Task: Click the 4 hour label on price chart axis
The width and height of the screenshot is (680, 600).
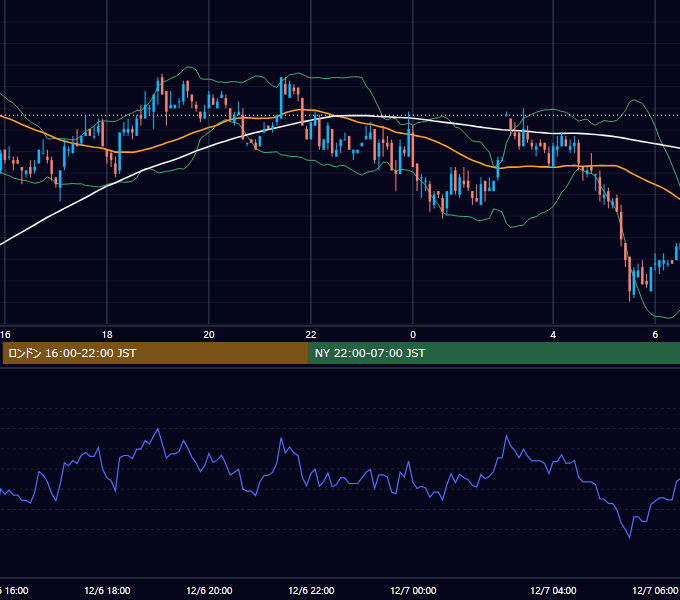Action: point(553,335)
